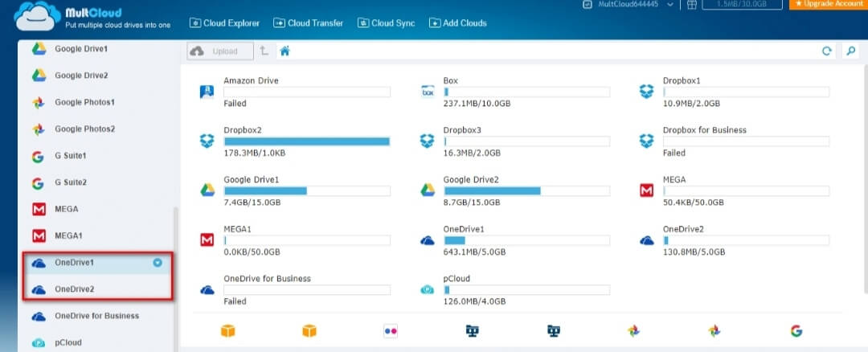The image size is (868, 352).
Task: Click the '10.9MB/2.0GB' Dropbox1 usage text
Action: [691, 104]
